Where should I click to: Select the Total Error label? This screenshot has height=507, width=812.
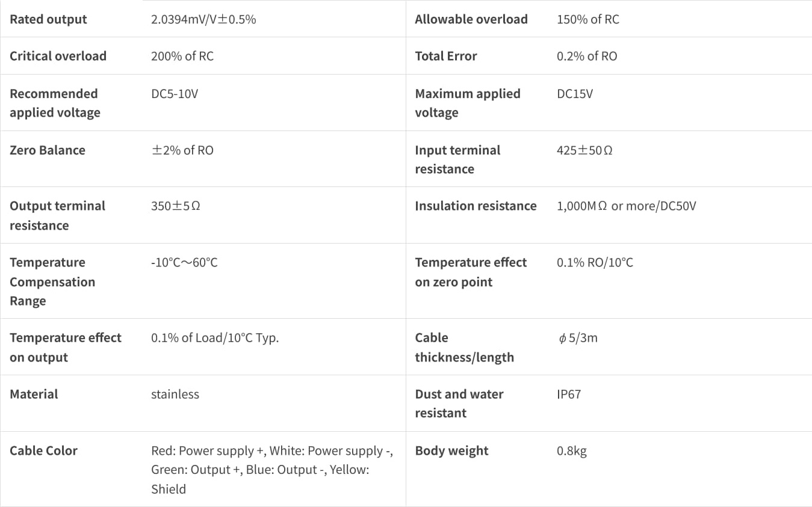[446, 56]
